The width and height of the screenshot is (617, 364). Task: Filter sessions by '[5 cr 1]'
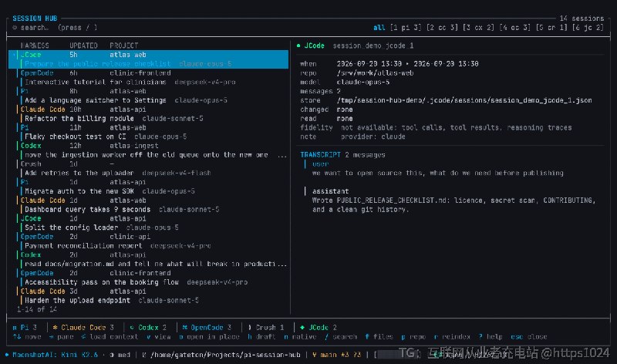pos(551,28)
